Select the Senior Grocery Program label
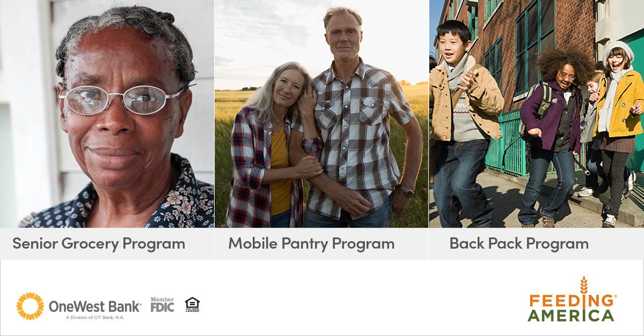The width and height of the screenshot is (644, 336). click(x=99, y=243)
